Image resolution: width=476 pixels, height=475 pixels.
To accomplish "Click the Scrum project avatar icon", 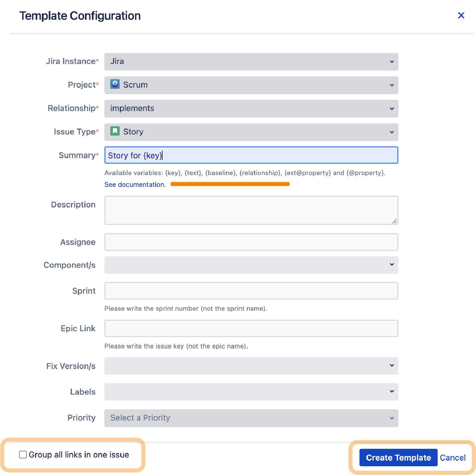I will tap(115, 85).
